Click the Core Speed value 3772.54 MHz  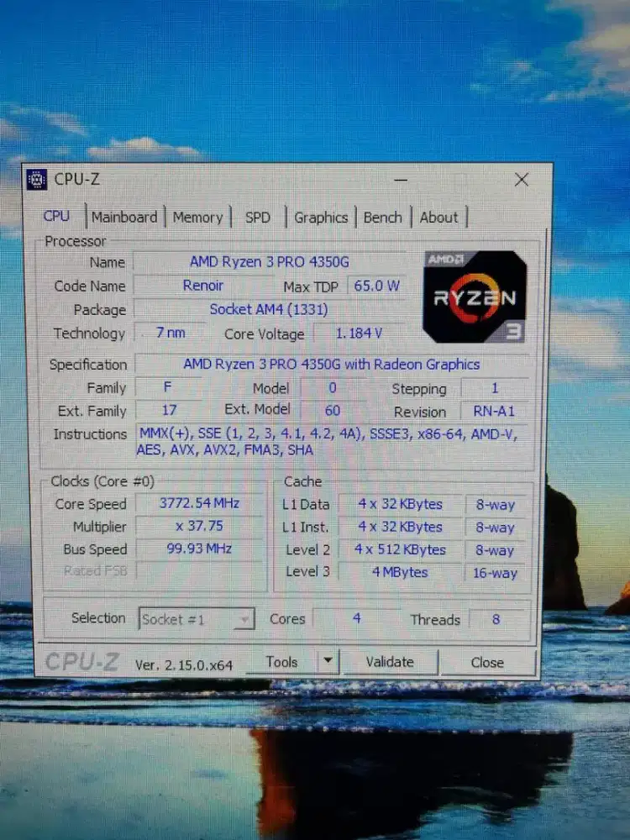[x=199, y=503]
